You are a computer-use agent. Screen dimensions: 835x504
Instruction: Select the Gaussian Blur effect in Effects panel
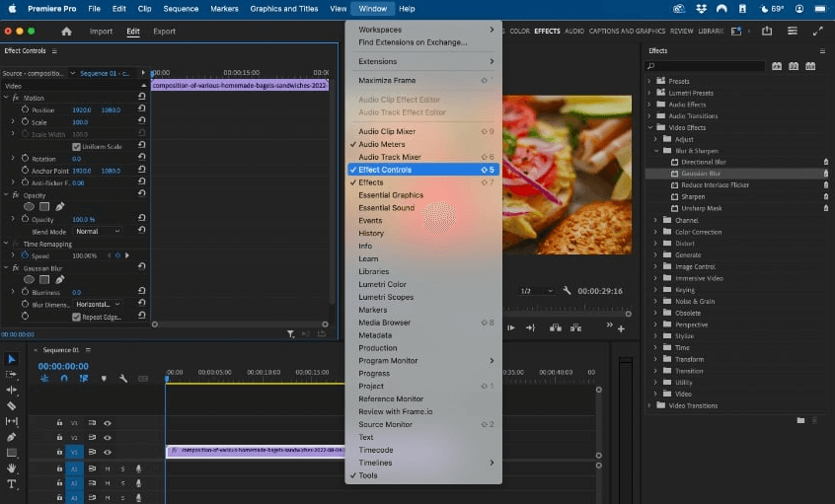699,174
